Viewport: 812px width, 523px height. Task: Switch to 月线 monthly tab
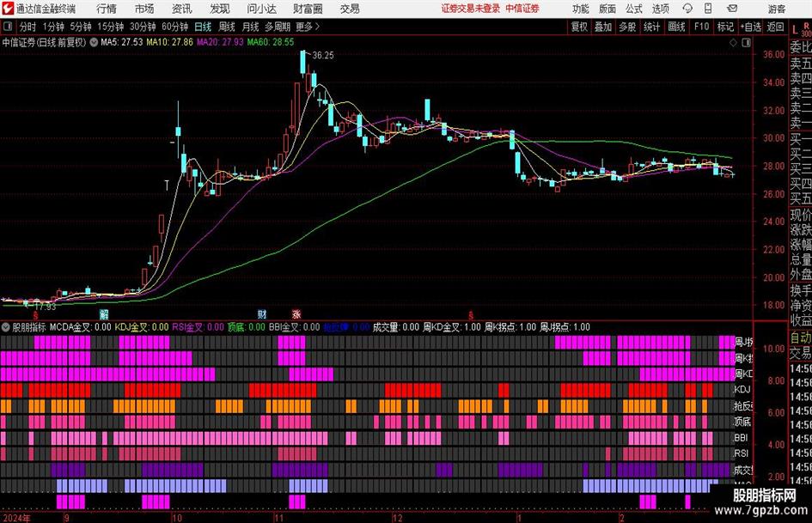click(x=250, y=27)
